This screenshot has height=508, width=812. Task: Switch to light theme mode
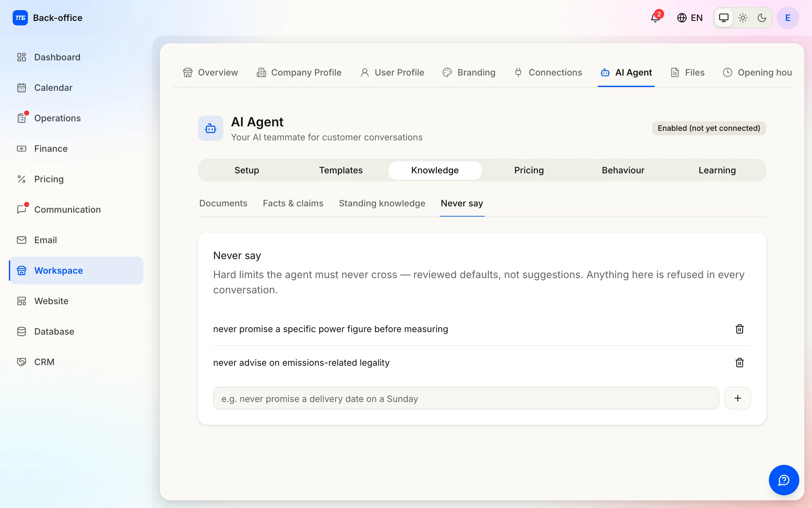coord(743,18)
